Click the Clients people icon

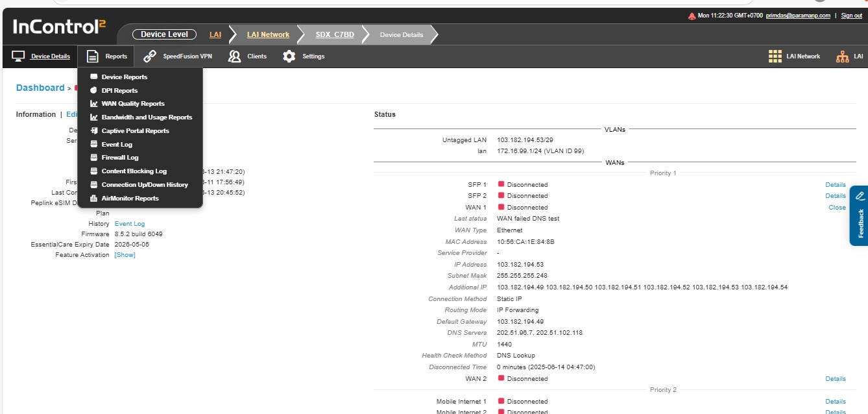tap(235, 56)
